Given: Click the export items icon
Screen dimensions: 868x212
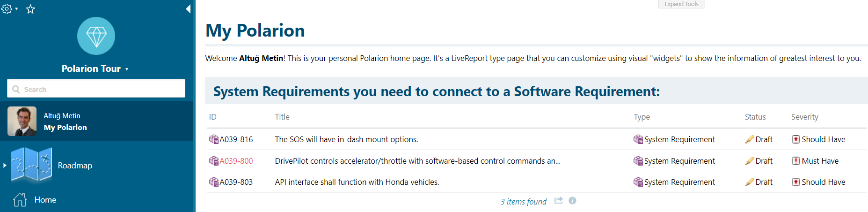Looking at the screenshot, I should (x=558, y=201).
